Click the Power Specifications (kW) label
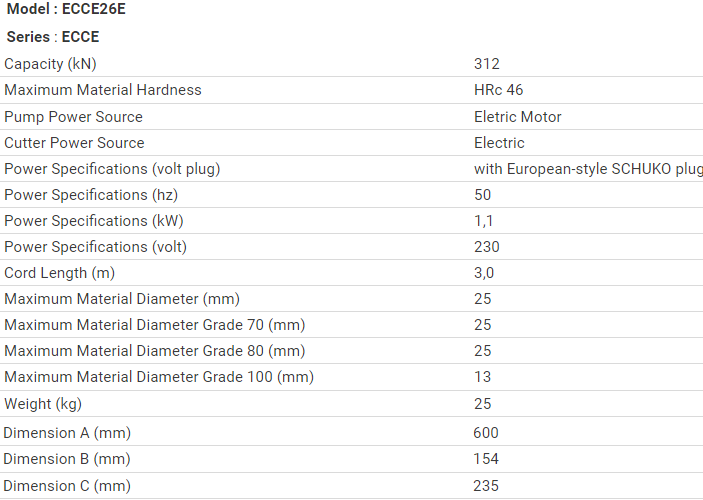 click(x=93, y=221)
